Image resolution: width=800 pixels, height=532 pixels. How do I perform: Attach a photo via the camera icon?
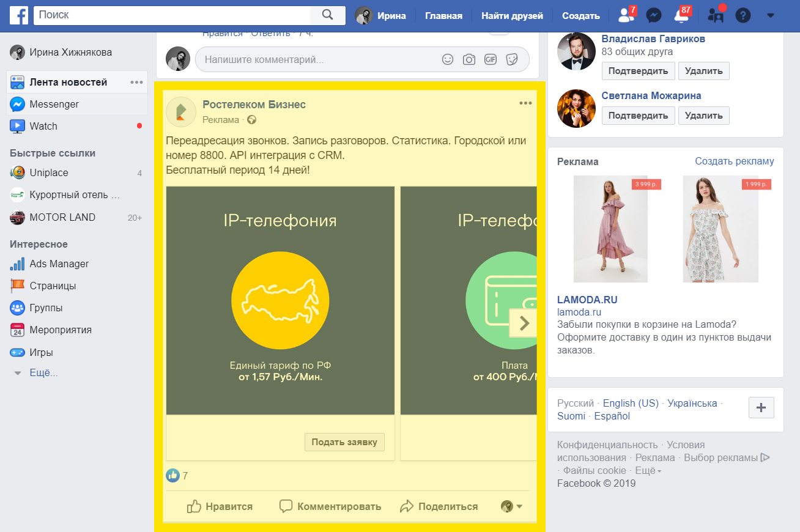(x=469, y=59)
